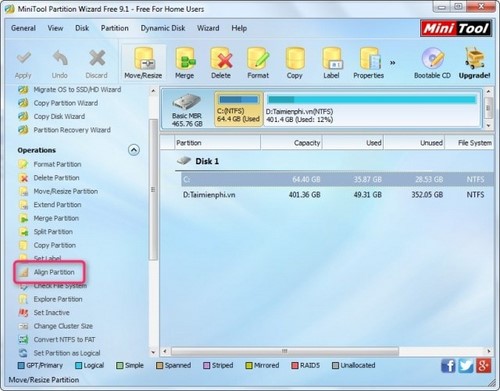This screenshot has height=391, width=500.
Task: Click the Label toolbar icon
Action: [x=331, y=58]
